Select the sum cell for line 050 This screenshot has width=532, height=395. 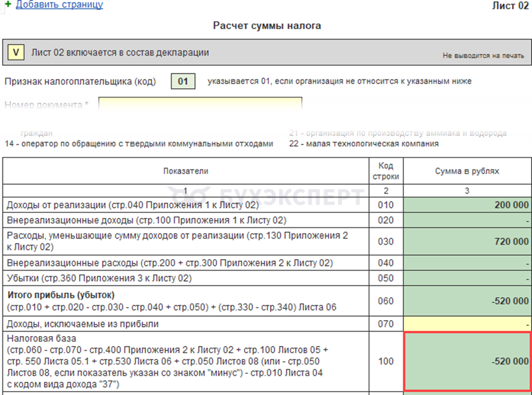click(x=467, y=278)
